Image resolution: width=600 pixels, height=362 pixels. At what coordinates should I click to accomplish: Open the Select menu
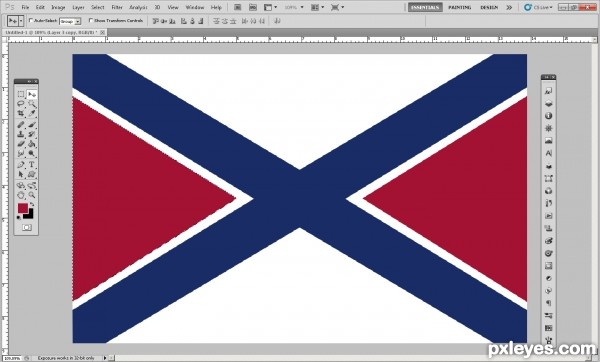98,7
